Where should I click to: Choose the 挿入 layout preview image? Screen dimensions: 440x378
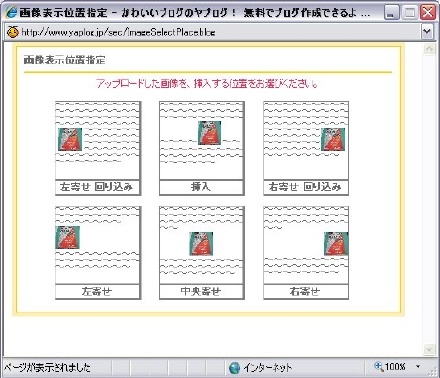(202, 140)
